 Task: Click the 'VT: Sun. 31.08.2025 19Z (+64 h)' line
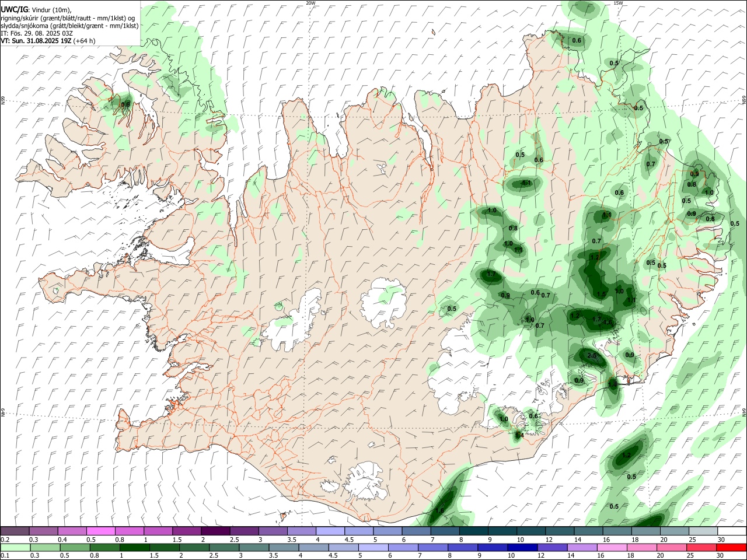click(x=48, y=41)
